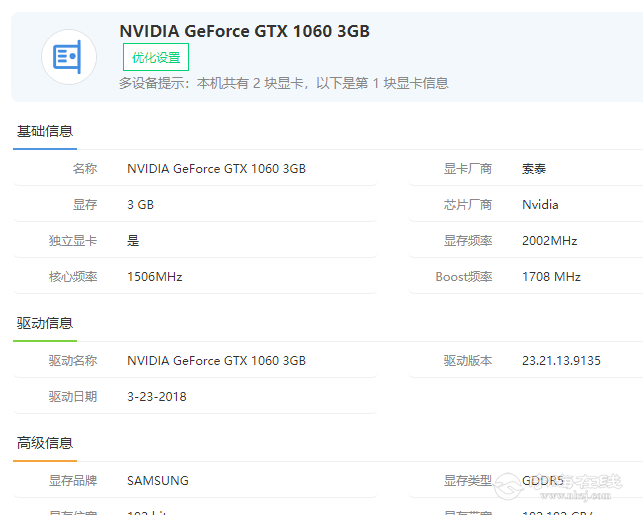This screenshot has height=515, width=643.
Task: Select the 高级信息 section header
Action: tap(45, 443)
